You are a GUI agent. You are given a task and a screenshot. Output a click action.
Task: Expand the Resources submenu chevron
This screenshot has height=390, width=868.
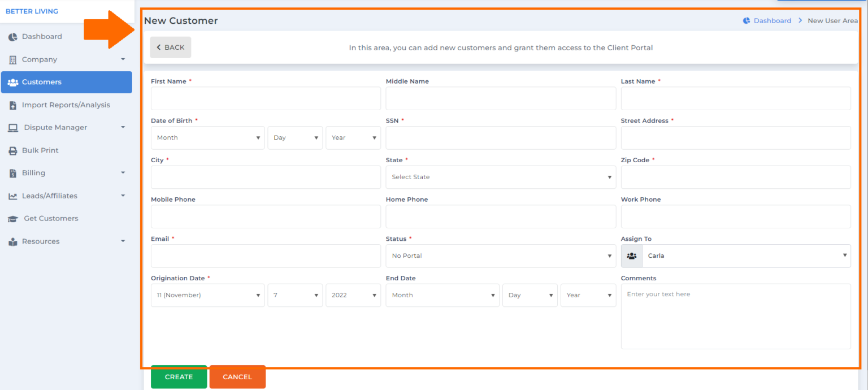[122, 241]
